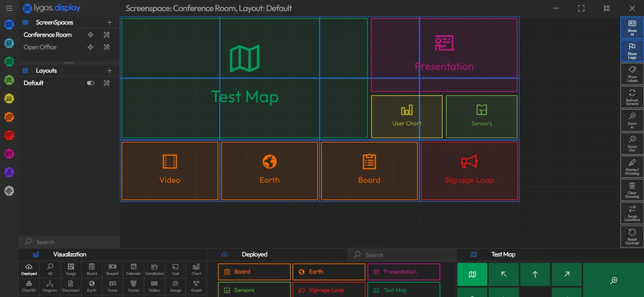Select the Earth tile on canvas
644x297 pixels.
click(x=269, y=171)
